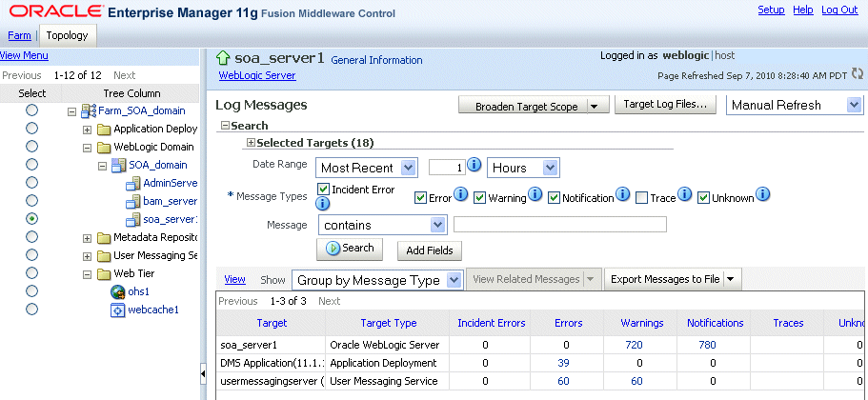Open the Group by Message Type dropdown
868x400 pixels.
[376, 280]
